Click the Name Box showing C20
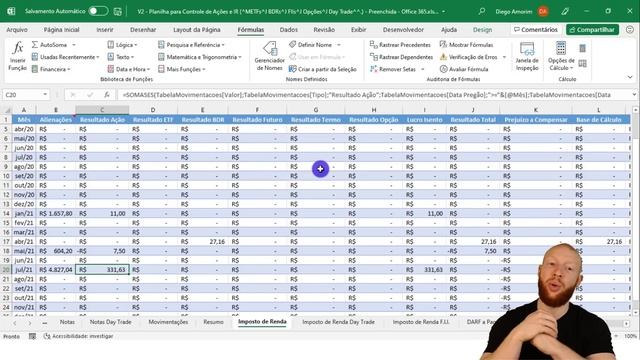 tap(26, 95)
